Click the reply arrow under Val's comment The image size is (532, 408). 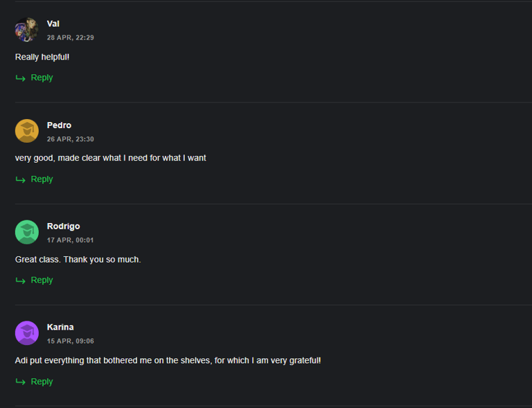20,78
